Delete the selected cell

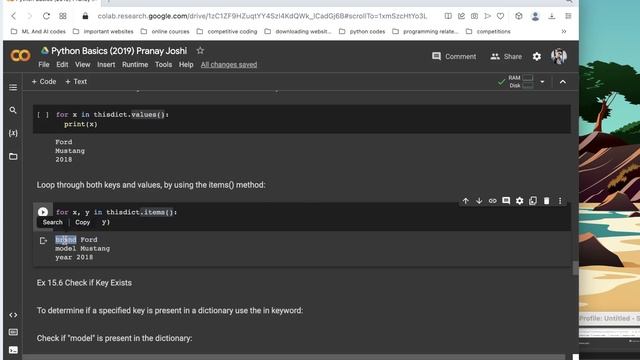coord(547,201)
